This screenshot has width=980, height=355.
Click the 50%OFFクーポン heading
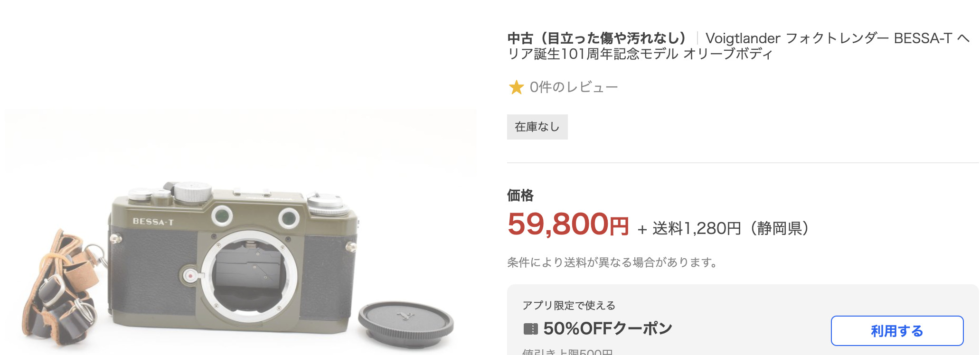point(608,328)
